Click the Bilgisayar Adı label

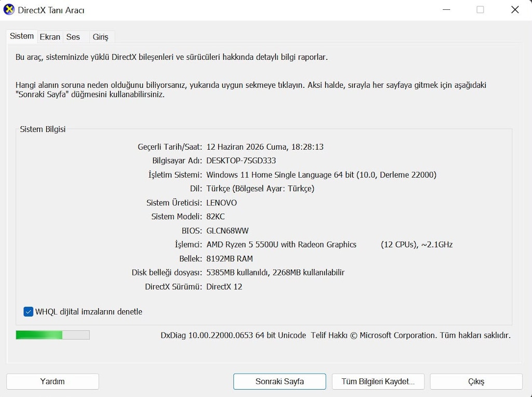click(177, 161)
